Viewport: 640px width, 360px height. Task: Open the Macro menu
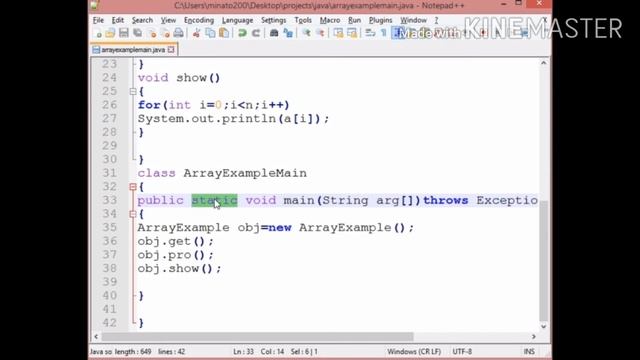tap(330, 20)
